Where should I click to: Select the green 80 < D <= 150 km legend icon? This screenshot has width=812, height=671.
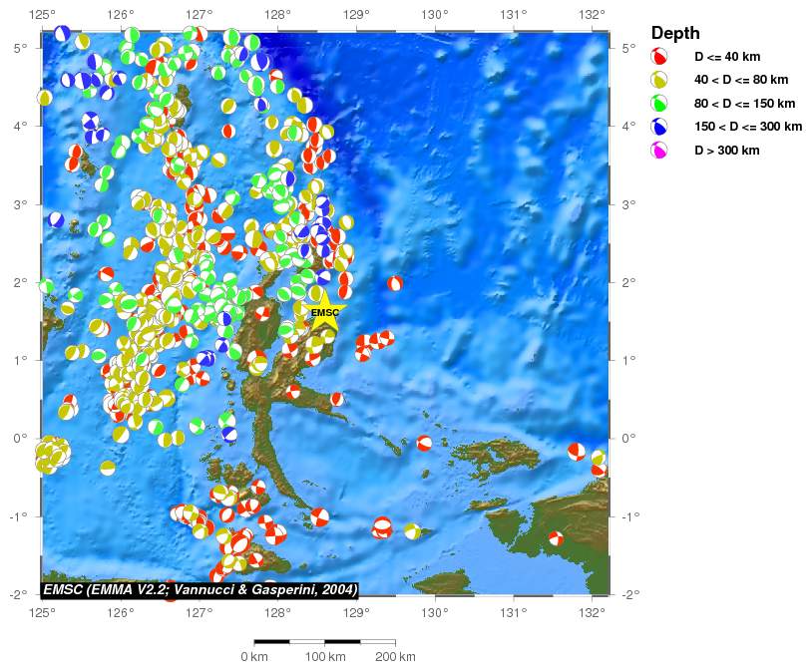coord(658,104)
